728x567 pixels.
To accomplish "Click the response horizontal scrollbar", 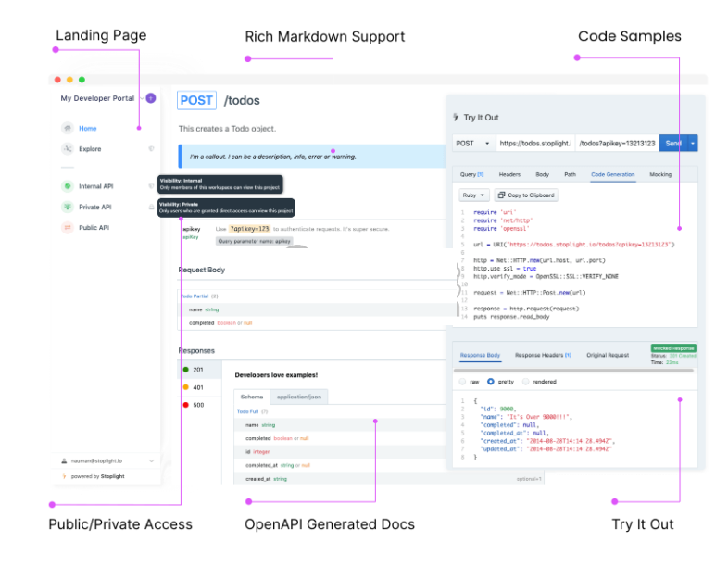I will coord(573,371).
